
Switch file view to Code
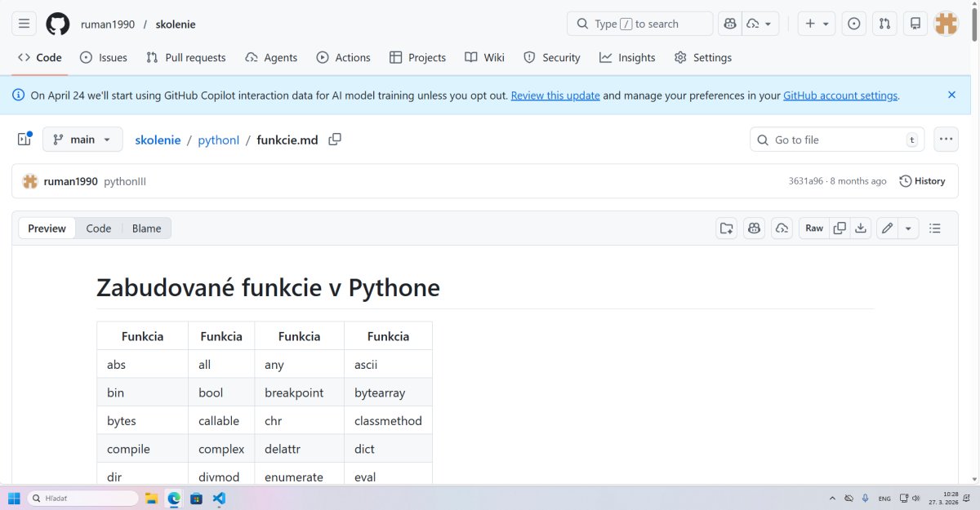(99, 228)
